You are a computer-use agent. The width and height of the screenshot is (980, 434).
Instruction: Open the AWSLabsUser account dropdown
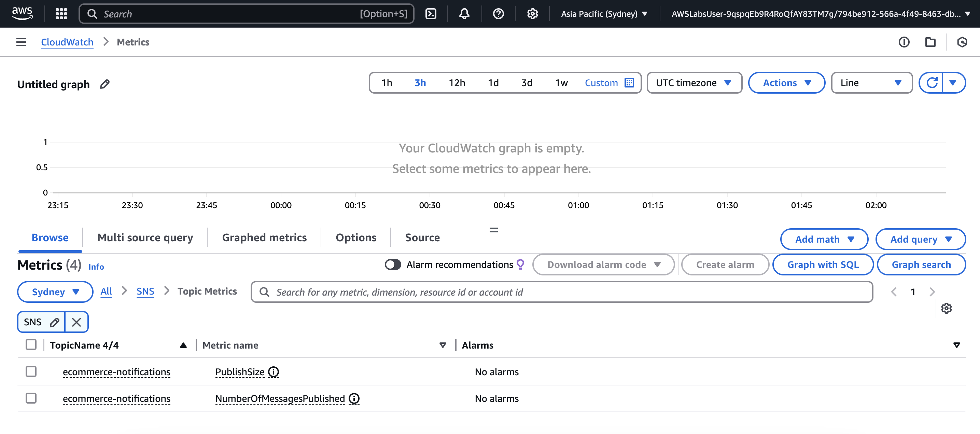[821, 14]
